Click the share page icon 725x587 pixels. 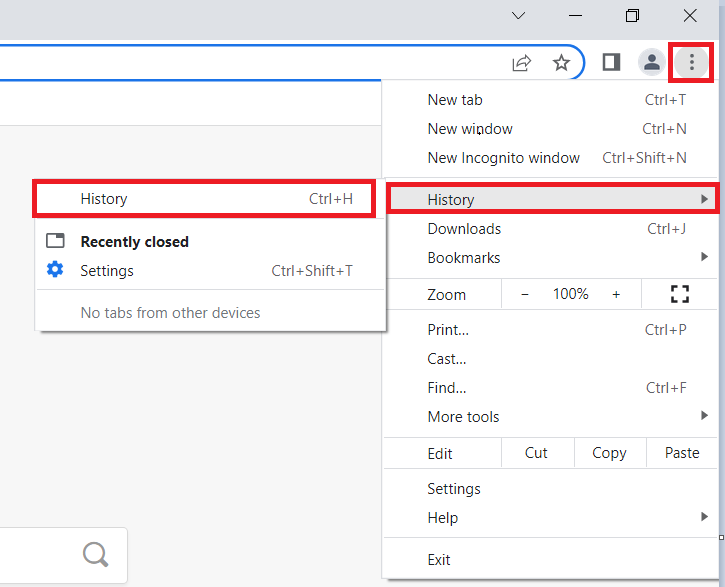pos(521,63)
